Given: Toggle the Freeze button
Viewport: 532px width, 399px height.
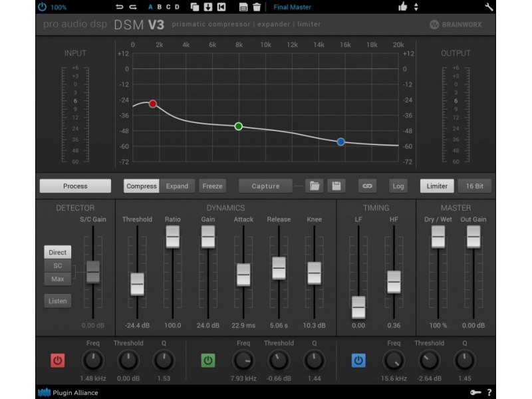Looking at the screenshot, I should (212, 186).
